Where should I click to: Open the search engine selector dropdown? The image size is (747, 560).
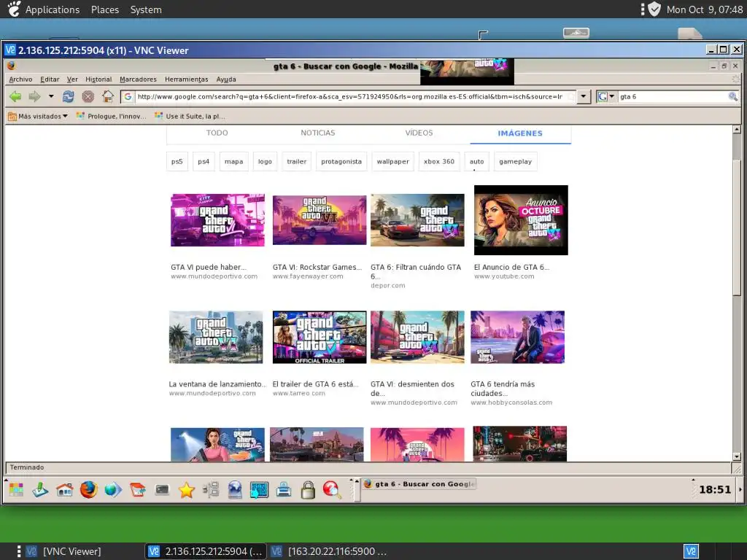606,97
